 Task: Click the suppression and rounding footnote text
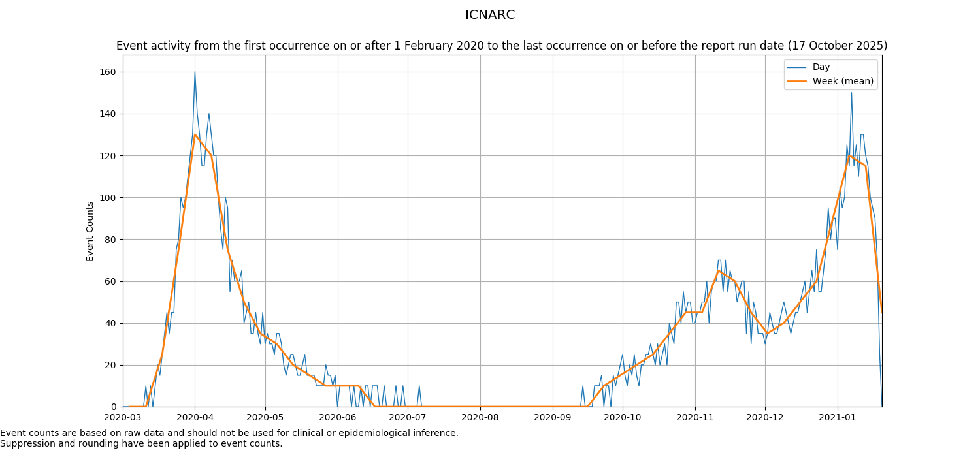[x=141, y=444]
